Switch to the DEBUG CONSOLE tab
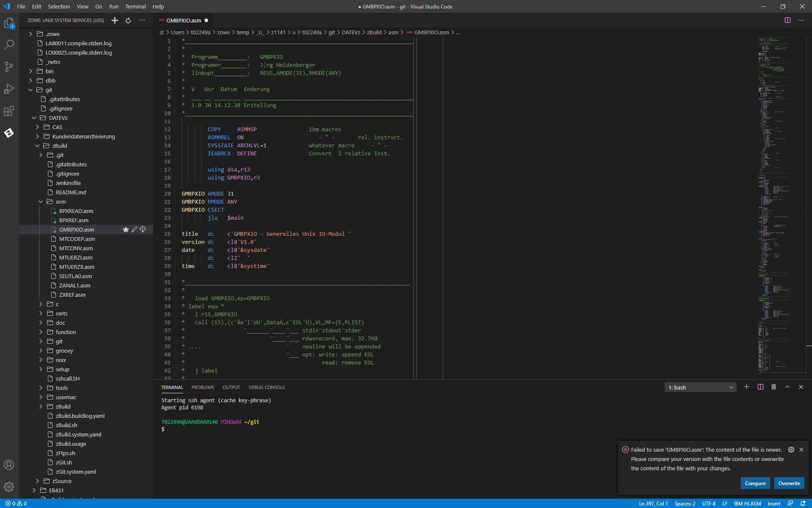812x508 pixels. (x=267, y=387)
